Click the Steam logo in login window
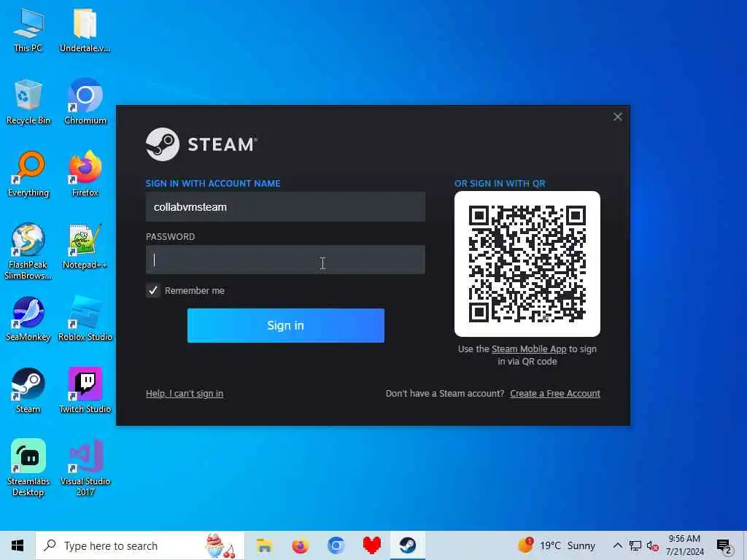 coord(201,144)
